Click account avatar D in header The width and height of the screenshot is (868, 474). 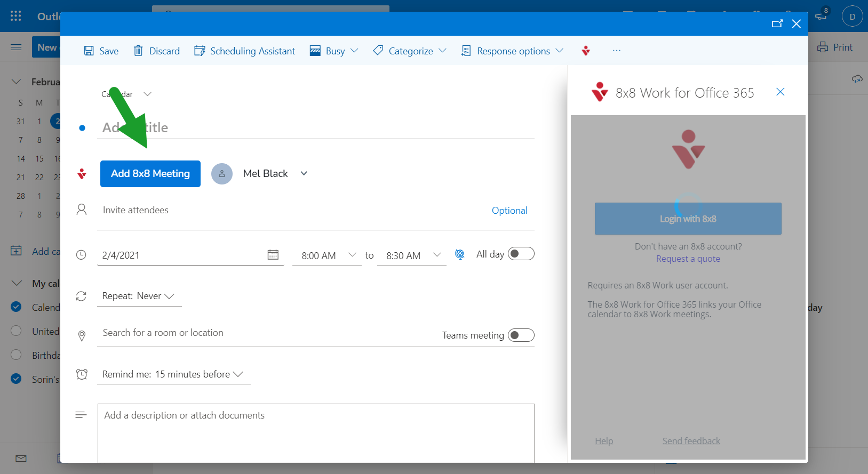[x=852, y=17]
